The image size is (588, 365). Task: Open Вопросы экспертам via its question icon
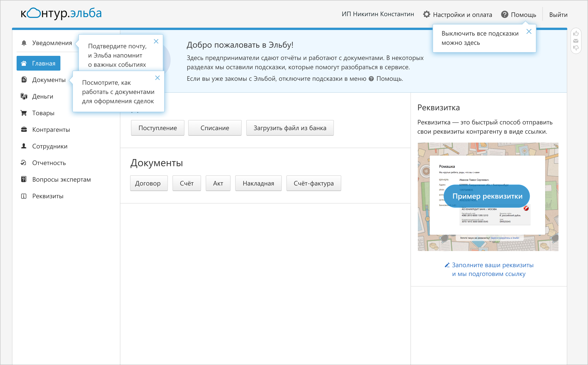pos(24,179)
